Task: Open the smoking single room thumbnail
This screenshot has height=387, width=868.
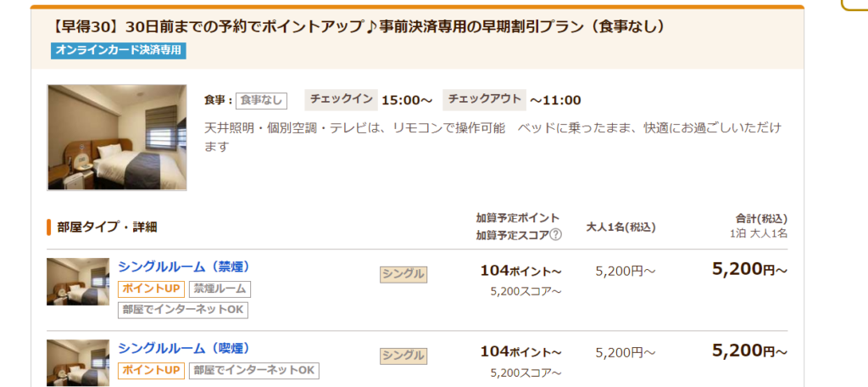Action: point(78,362)
